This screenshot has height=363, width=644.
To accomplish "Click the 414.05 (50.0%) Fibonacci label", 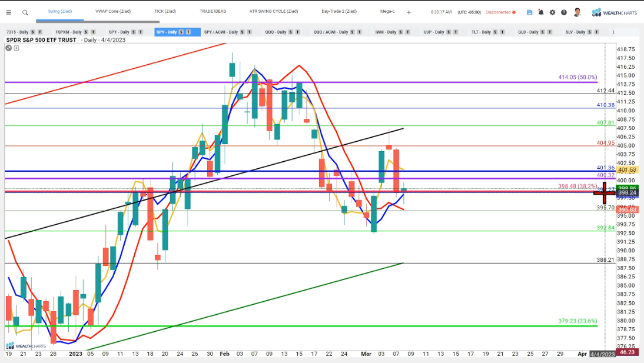I will [577, 77].
